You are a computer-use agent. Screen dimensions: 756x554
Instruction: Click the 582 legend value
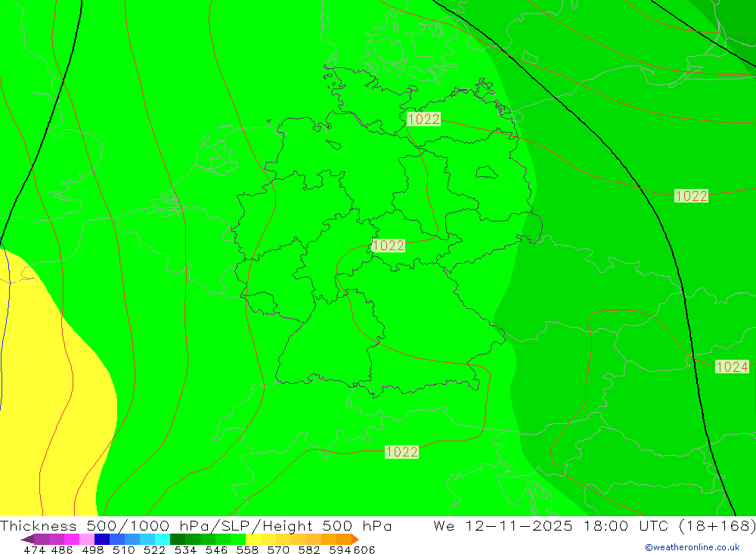click(x=308, y=550)
